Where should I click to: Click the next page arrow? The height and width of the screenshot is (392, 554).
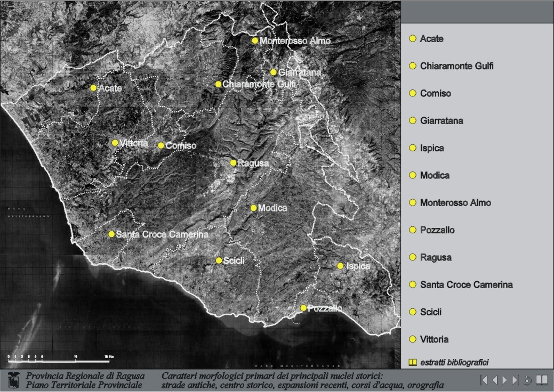[504, 380]
